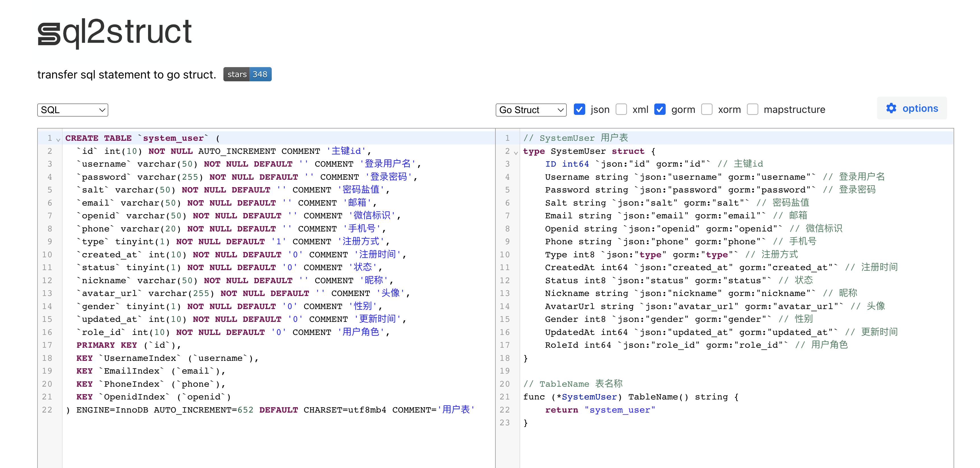Click the 'CreatedAt int64' field line
The image size is (980, 468).
point(721,268)
